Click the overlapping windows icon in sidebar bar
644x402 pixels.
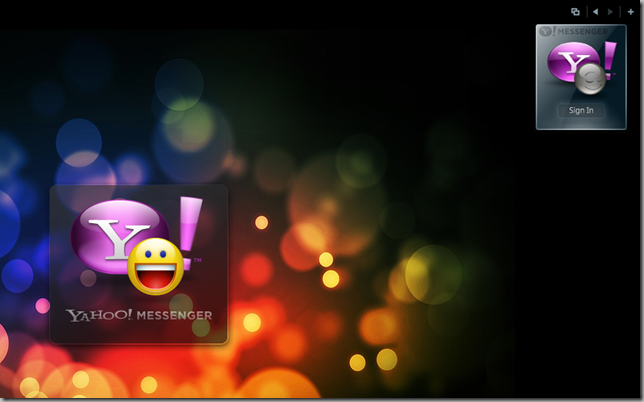pos(575,12)
